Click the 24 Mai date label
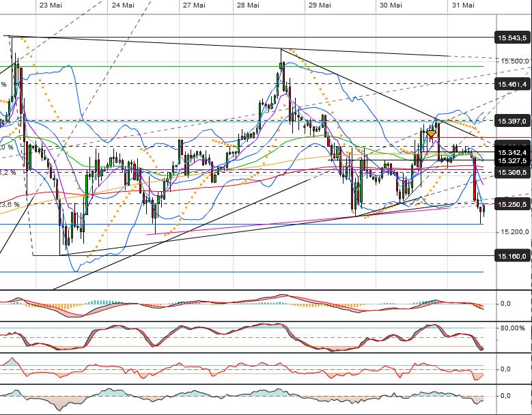532x415 pixels. pyautogui.click(x=122, y=5)
